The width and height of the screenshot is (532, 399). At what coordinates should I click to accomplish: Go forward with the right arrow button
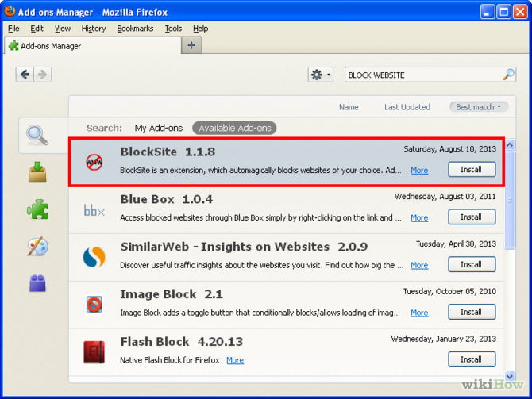[43, 75]
